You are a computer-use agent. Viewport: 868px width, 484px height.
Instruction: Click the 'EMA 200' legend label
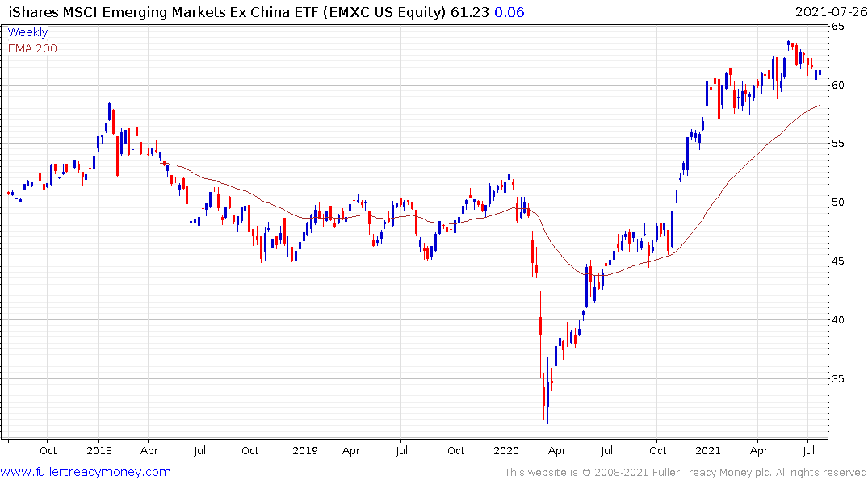pos(32,48)
